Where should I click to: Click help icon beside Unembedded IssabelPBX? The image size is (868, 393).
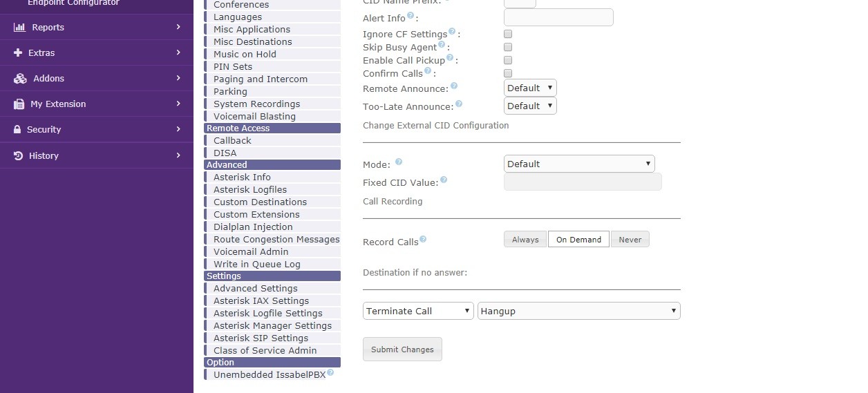pos(330,373)
